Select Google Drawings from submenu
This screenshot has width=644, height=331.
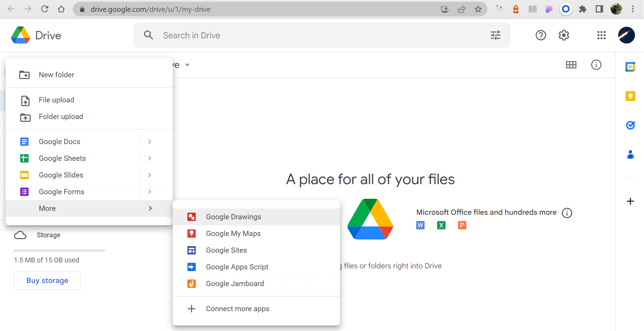(x=256, y=217)
